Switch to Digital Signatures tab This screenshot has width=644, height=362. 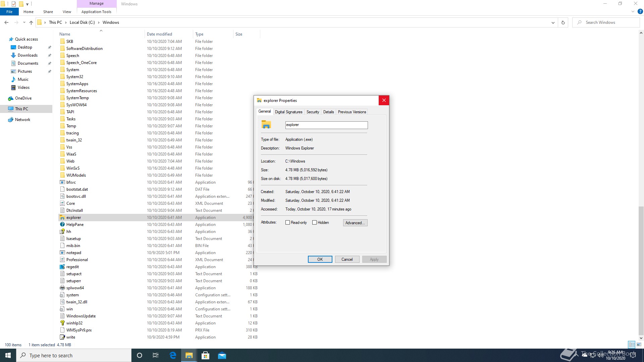tap(288, 112)
